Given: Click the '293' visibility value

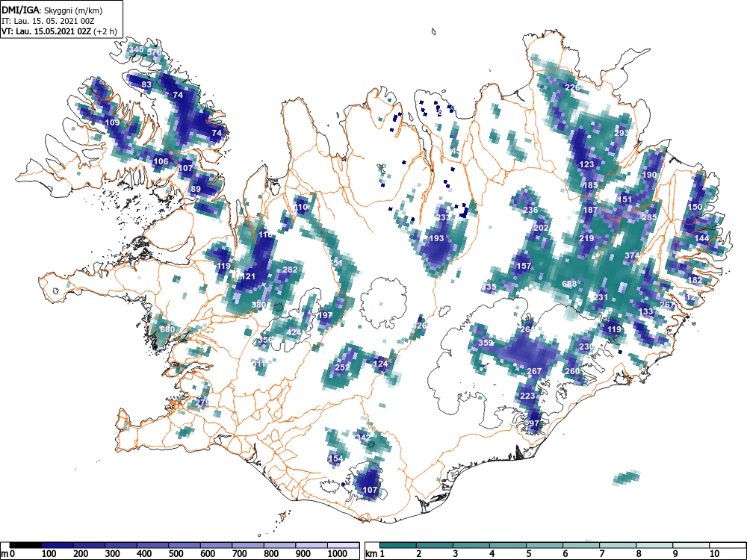Looking at the screenshot, I should click(x=622, y=133).
